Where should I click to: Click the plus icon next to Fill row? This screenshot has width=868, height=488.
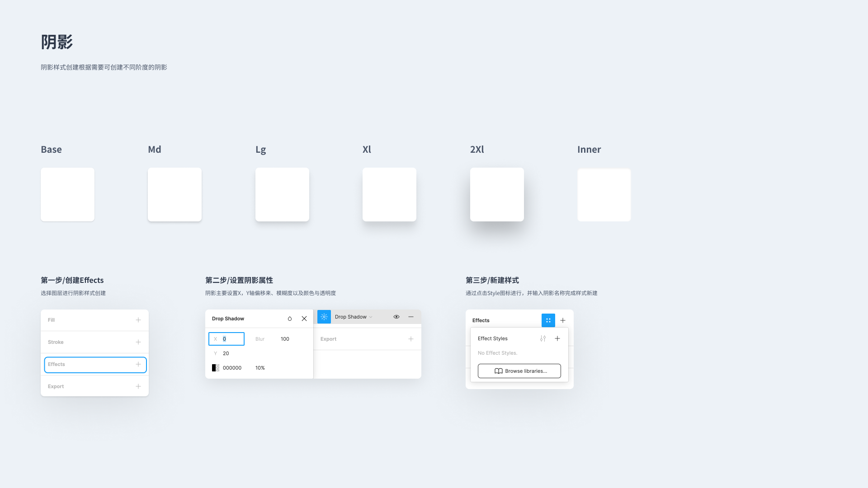138,320
